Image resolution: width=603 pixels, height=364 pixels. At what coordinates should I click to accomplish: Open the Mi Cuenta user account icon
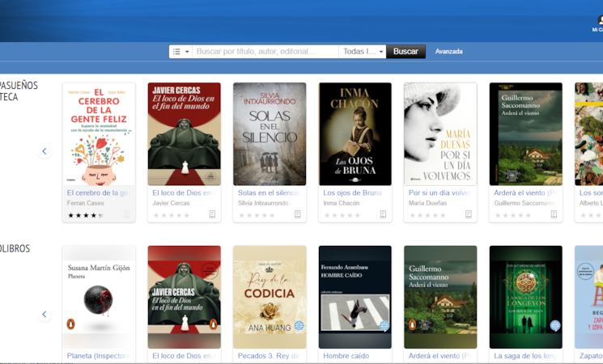click(x=598, y=22)
